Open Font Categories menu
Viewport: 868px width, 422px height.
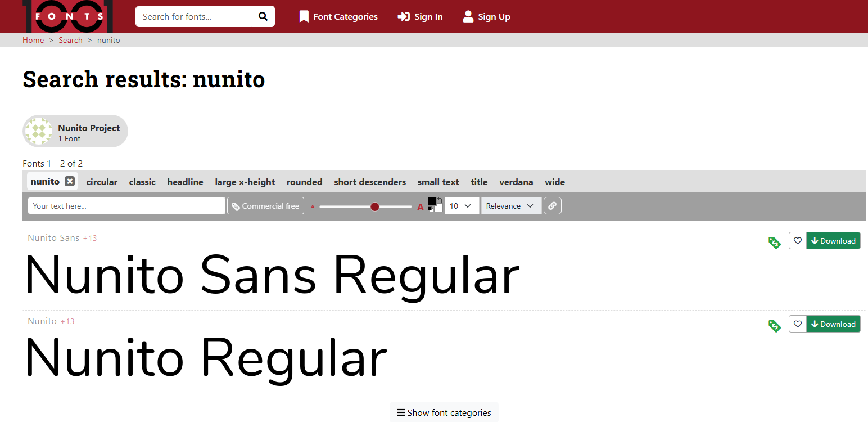338,17
